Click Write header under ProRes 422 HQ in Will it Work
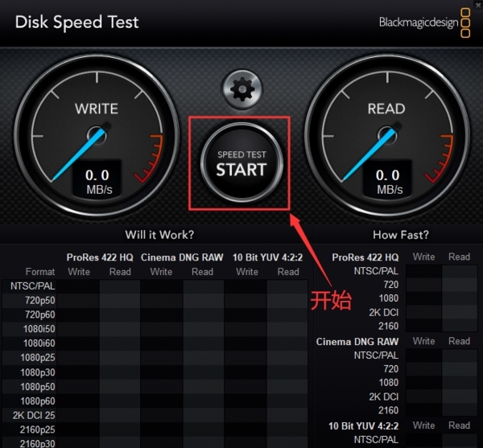483x448 pixels. [x=79, y=272]
